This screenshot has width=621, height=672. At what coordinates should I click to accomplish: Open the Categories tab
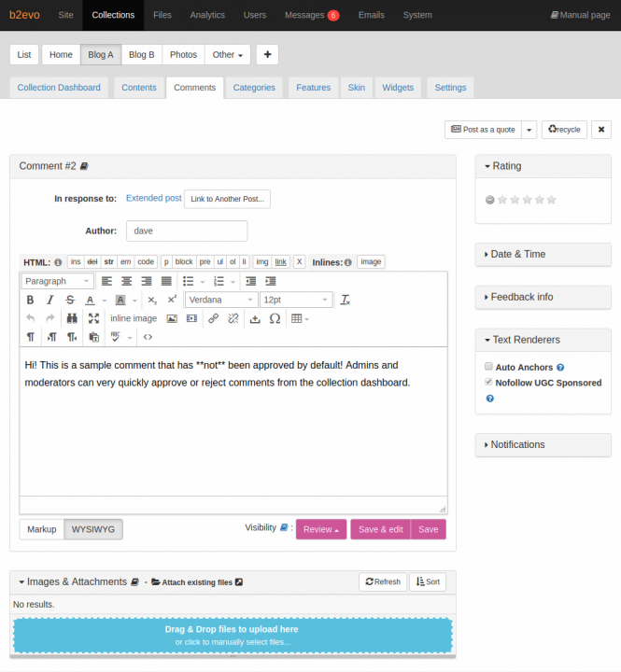pos(254,88)
